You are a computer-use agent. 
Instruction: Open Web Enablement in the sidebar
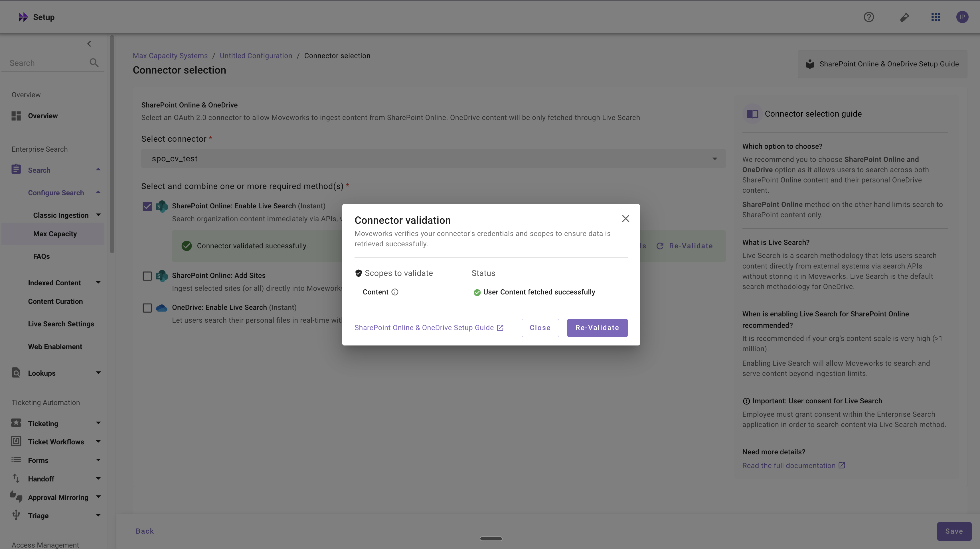pos(55,347)
